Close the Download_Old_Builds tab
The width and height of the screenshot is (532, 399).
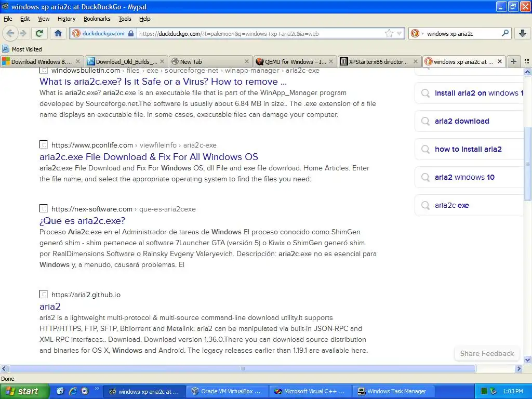162,61
